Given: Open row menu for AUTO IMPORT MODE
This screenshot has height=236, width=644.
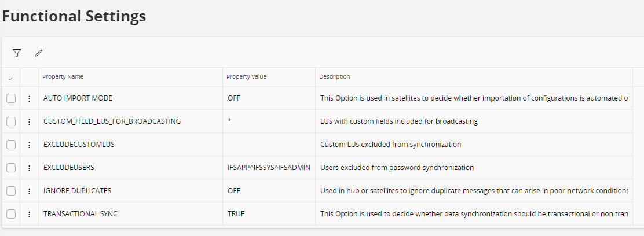Looking at the screenshot, I should (29, 98).
